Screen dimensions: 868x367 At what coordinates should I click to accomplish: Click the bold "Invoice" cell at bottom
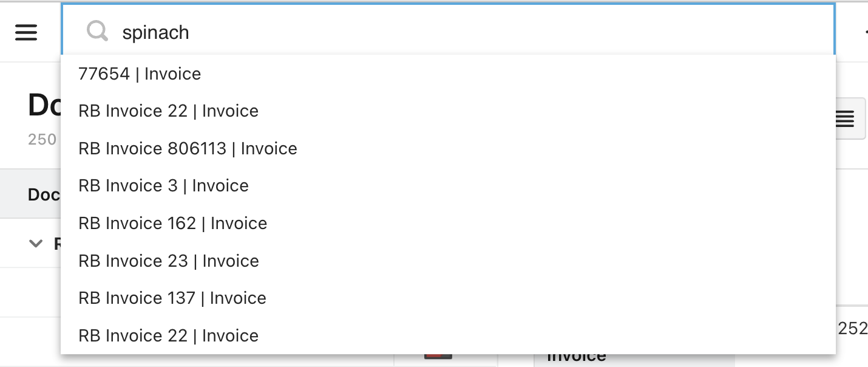pyautogui.click(x=577, y=358)
